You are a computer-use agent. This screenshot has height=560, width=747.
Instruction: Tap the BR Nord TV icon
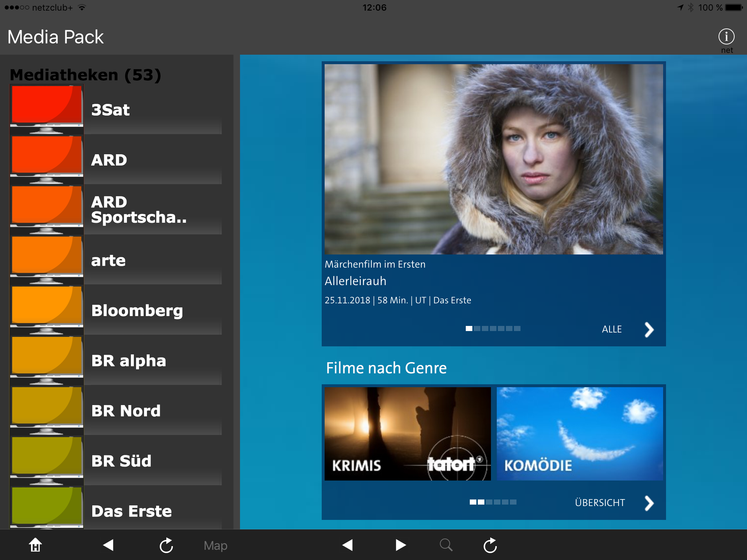pyautogui.click(x=47, y=410)
